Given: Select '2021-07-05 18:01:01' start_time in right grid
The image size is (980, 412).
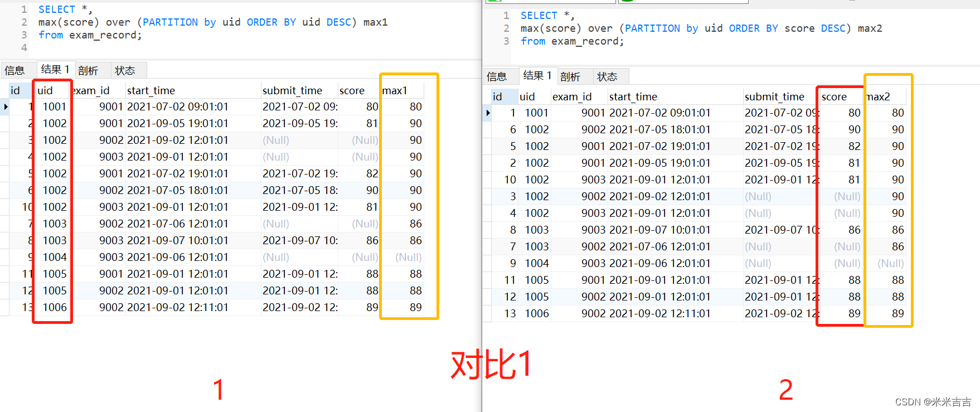Looking at the screenshot, I should [675, 129].
